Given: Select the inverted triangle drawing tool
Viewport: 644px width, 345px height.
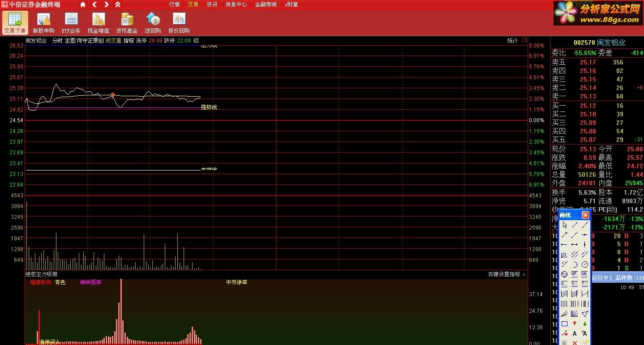Looking at the screenshot, I should pos(584,314).
